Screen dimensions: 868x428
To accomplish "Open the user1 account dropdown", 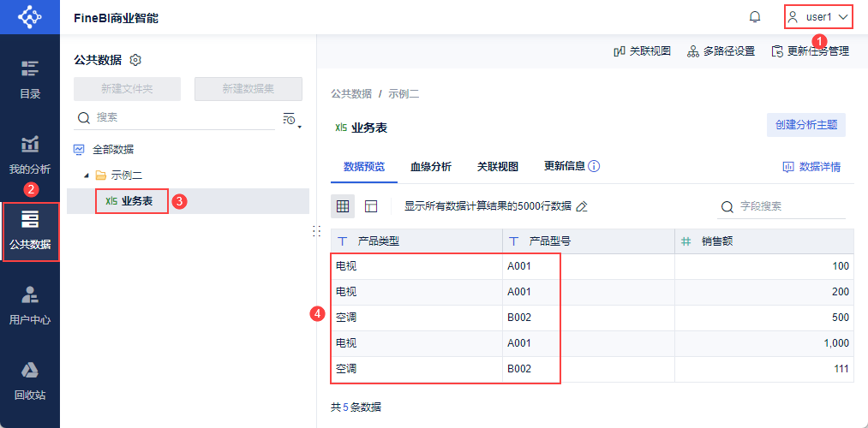I will [818, 17].
